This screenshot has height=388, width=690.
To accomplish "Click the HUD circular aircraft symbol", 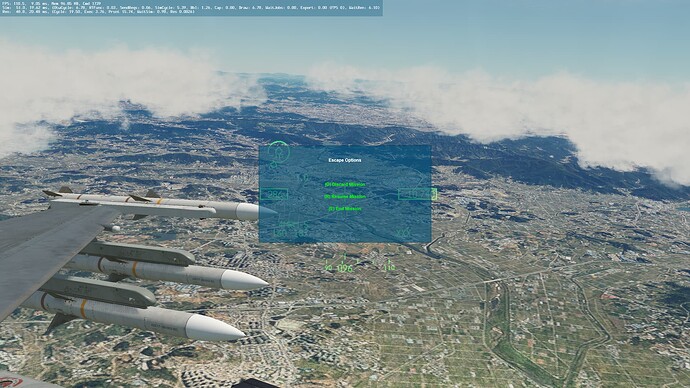I will click(279, 152).
